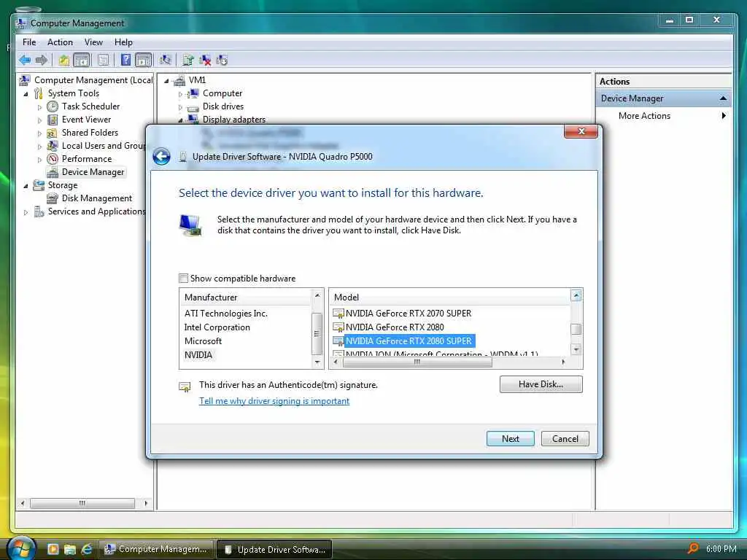747x560 pixels.
Task: Click Manufacturer list scroll up arrow
Action: coord(317,296)
